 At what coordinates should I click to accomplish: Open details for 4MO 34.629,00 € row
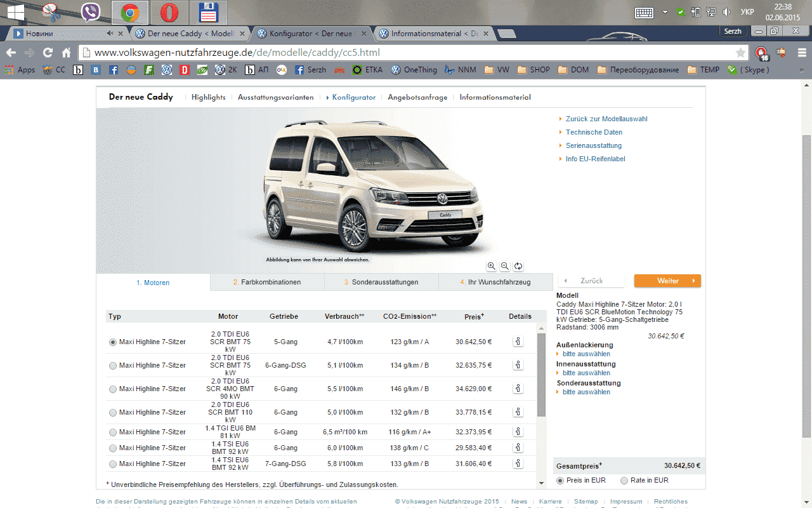[x=518, y=389]
